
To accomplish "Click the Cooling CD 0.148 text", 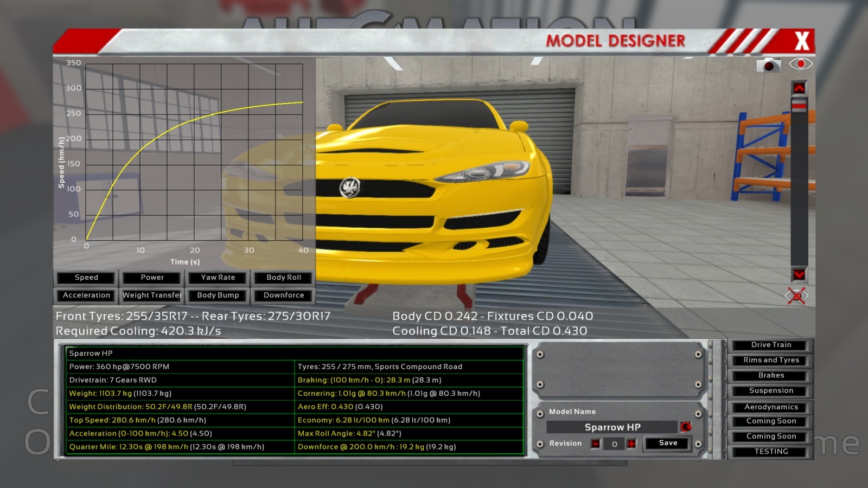I will click(442, 331).
